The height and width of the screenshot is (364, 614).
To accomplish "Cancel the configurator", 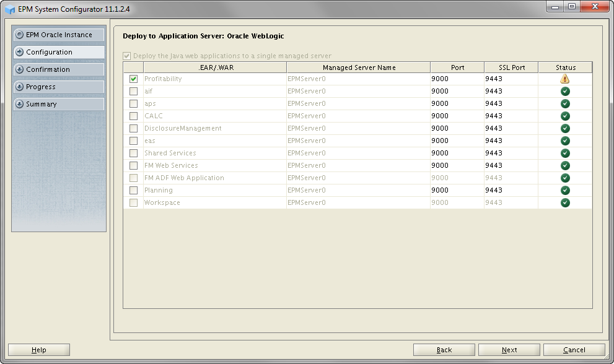I will [574, 350].
